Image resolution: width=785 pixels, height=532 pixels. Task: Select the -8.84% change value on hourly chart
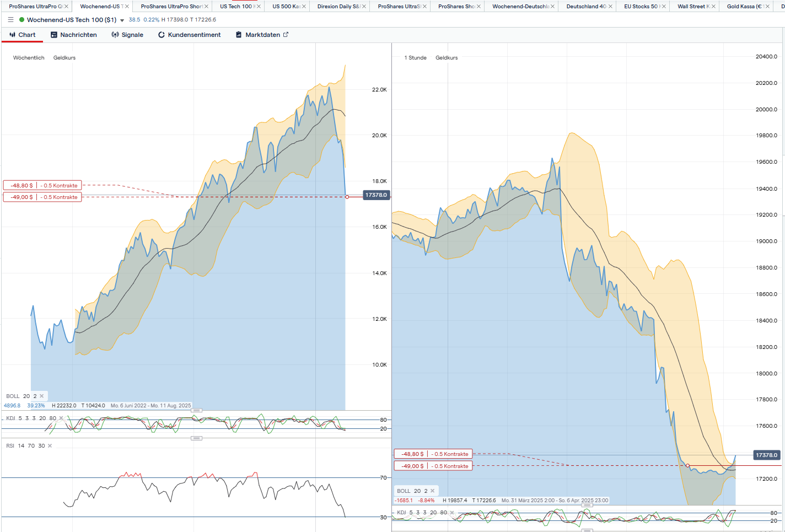tap(426, 501)
